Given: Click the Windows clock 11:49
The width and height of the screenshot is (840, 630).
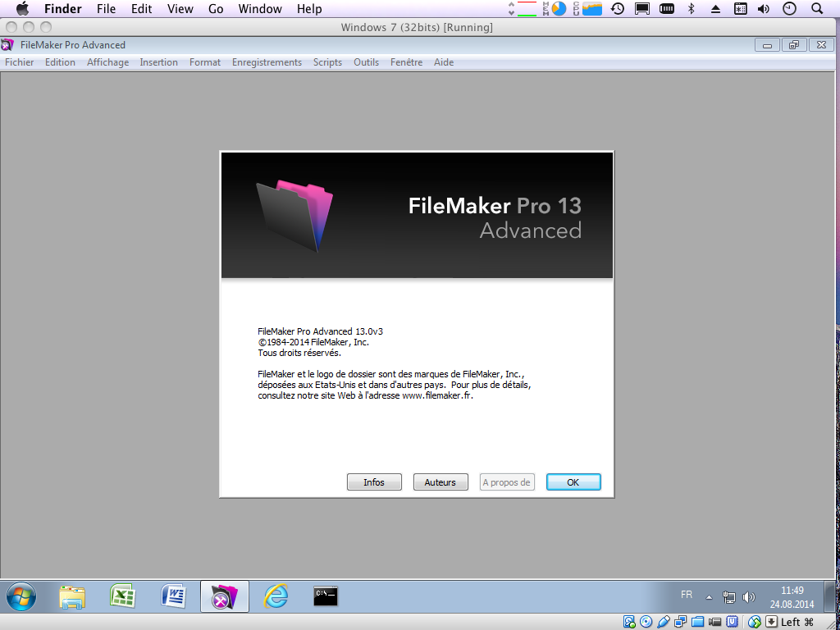Looking at the screenshot, I should tap(792, 591).
